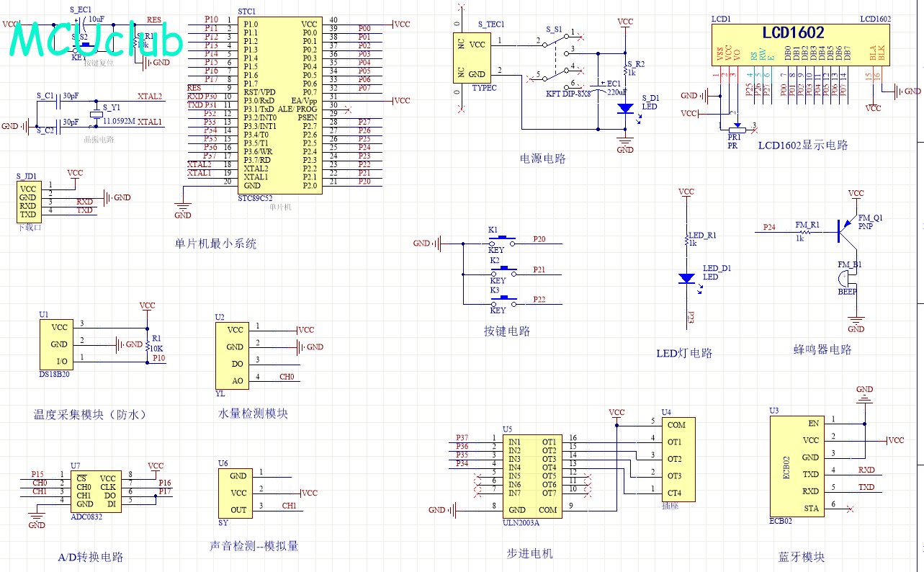Click the GND symbol below the buzzer
Viewport: 924px width, 572px height.
856,324
